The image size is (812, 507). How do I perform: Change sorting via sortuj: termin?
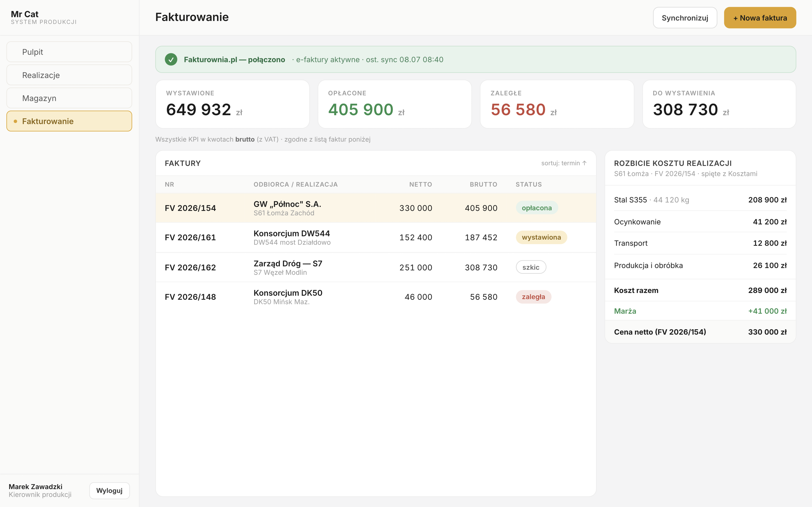[564, 163]
